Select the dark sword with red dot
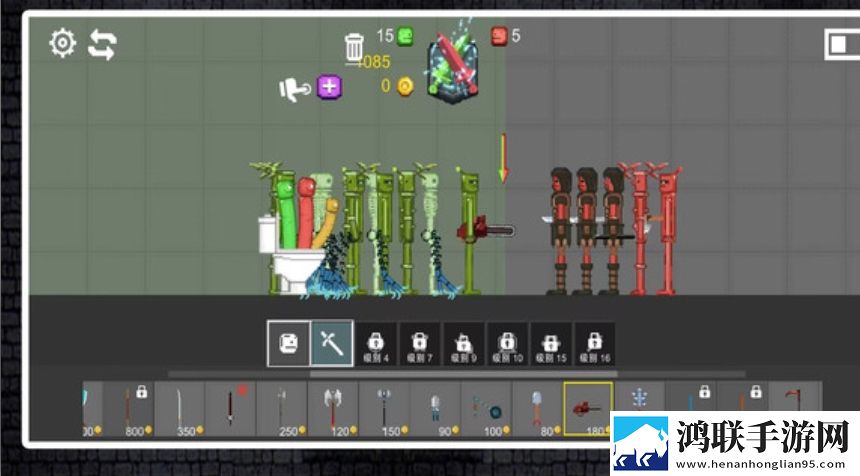Viewport: 860px width, 476px height. click(230, 409)
